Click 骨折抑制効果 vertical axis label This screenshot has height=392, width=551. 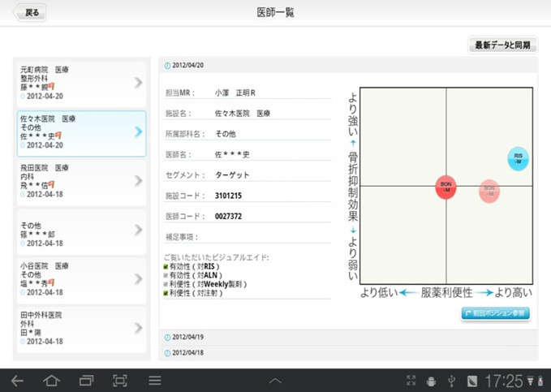pyautogui.click(x=353, y=187)
